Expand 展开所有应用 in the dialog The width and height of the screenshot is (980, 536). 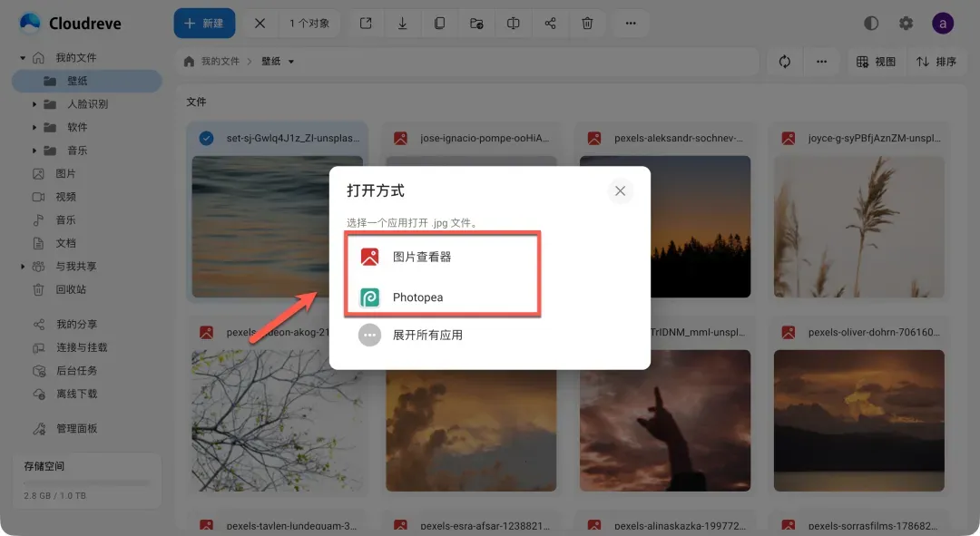point(426,335)
